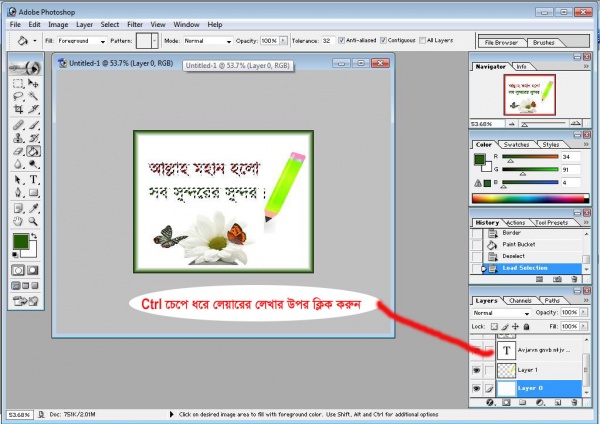Select the History Brush tool

(33, 138)
